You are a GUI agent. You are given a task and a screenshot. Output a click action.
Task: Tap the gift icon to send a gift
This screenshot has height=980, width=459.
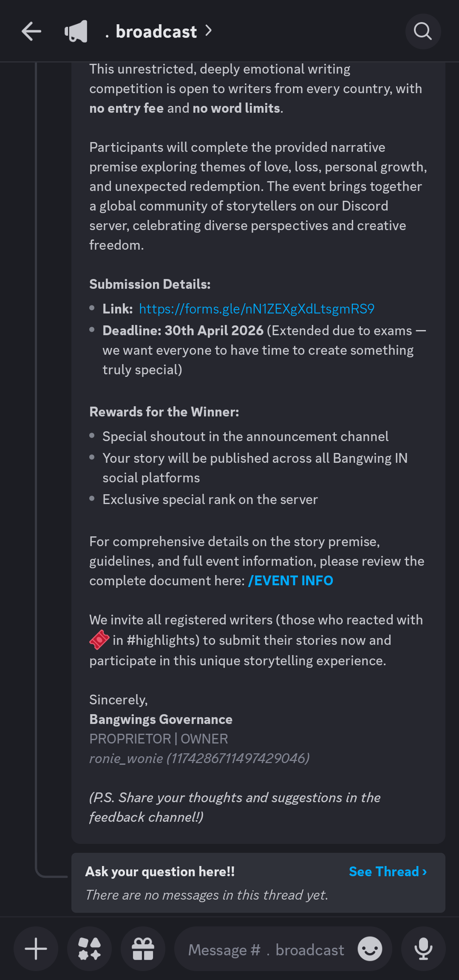[x=143, y=949]
